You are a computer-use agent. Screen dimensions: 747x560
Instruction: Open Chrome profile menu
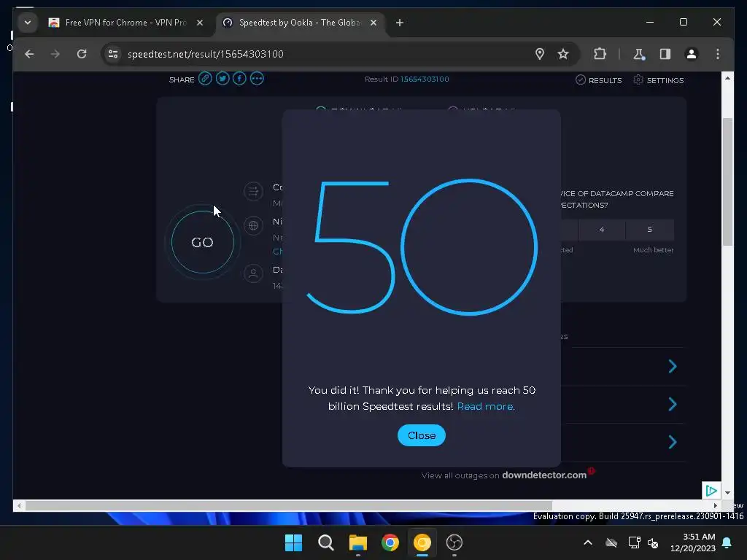(x=692, y=54)
